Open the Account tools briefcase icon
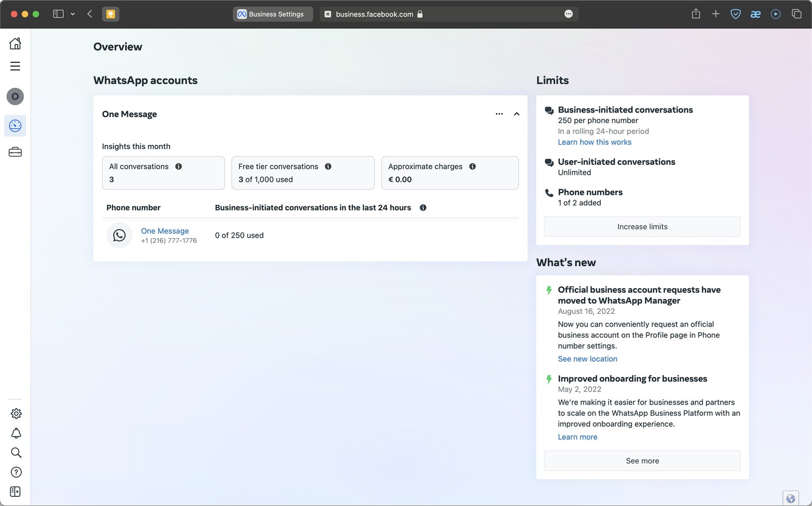 click(x=15, y=152)
